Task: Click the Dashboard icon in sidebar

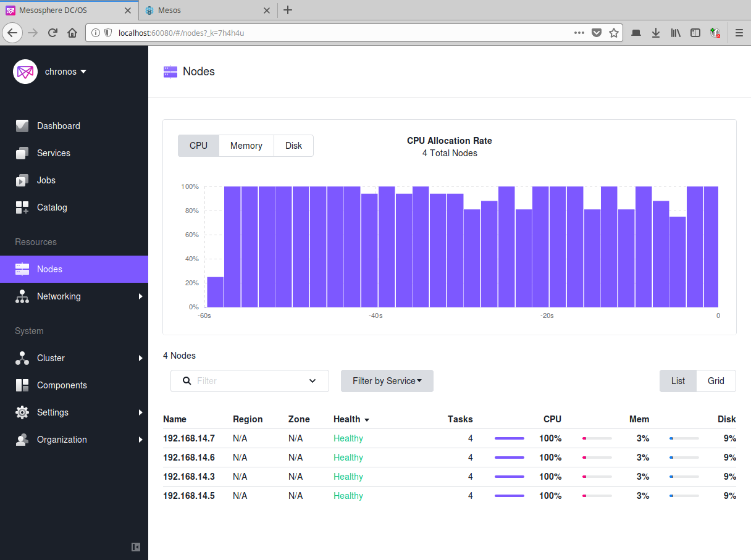Action: (x=22, y=126)
